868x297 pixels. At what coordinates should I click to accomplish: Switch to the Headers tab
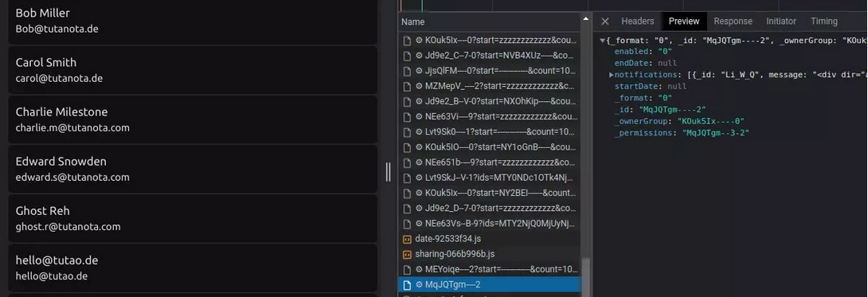tap(638, 21)
